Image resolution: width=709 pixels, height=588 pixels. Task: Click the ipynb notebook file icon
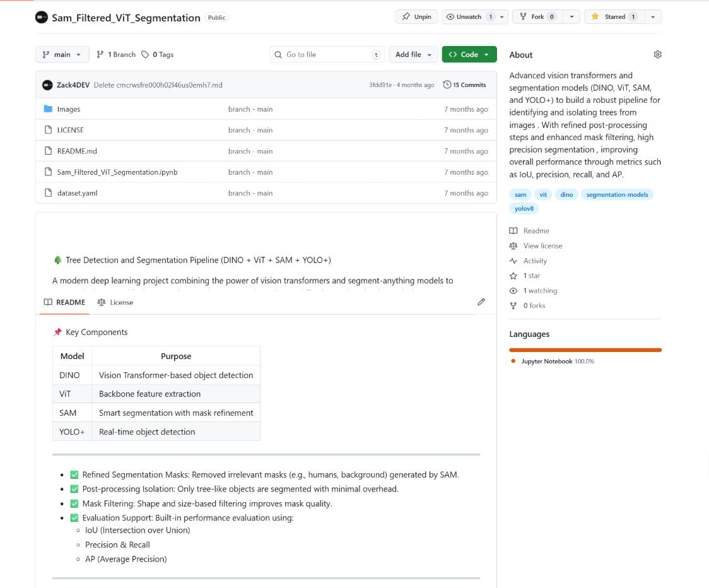pos(49,172)
